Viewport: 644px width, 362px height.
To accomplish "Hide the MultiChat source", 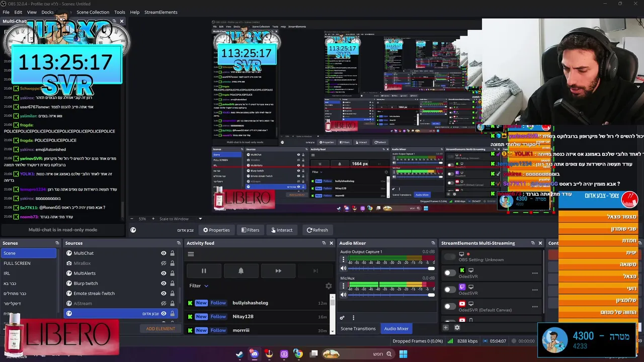I will pyautogui.click(x=164, y=253).
